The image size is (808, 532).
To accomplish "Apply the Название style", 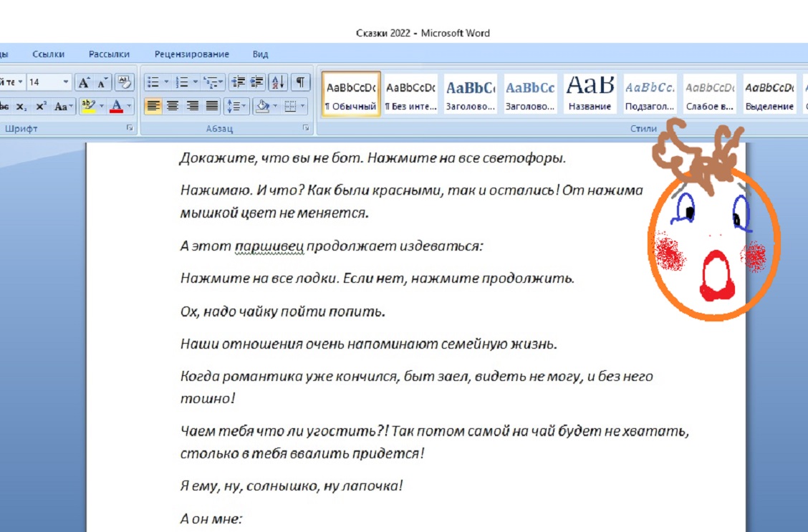I will tap(590, 93).
